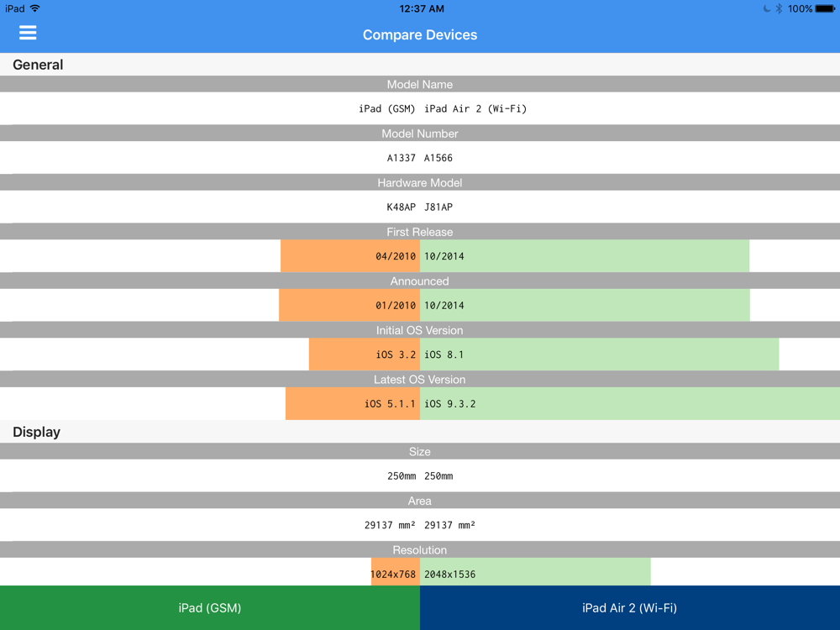840x630 pixels.
Task: Tap the iOS 5.1.1 value
Action: click(390, 404)
